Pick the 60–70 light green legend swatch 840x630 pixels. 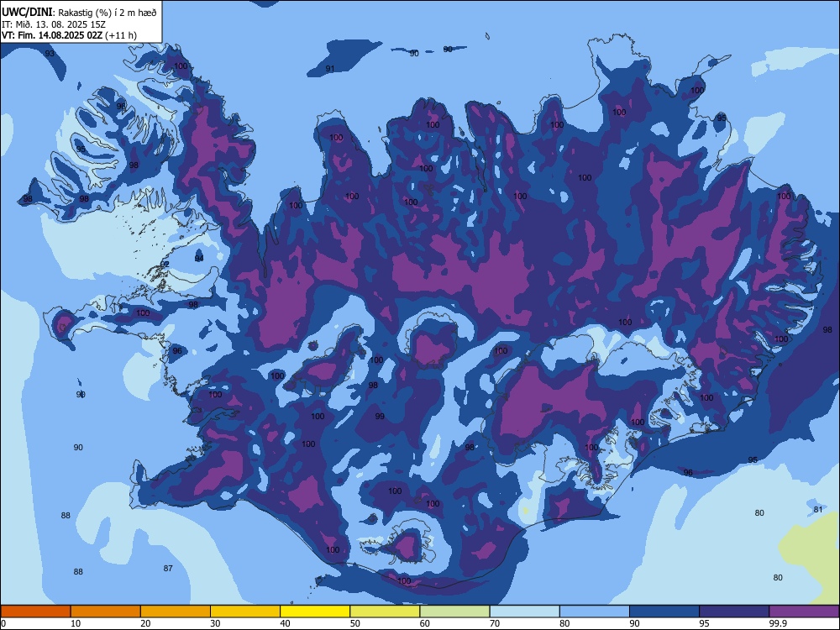coord(454,612)
